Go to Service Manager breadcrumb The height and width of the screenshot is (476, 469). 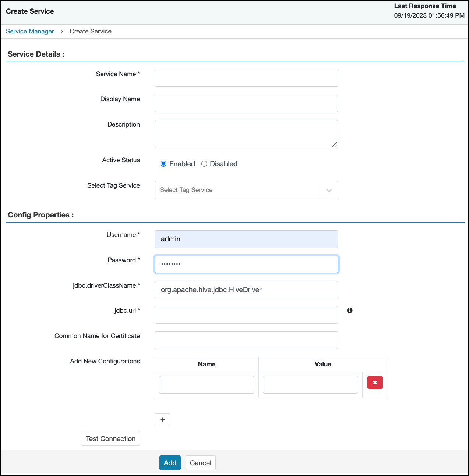(x=30, y=31)
